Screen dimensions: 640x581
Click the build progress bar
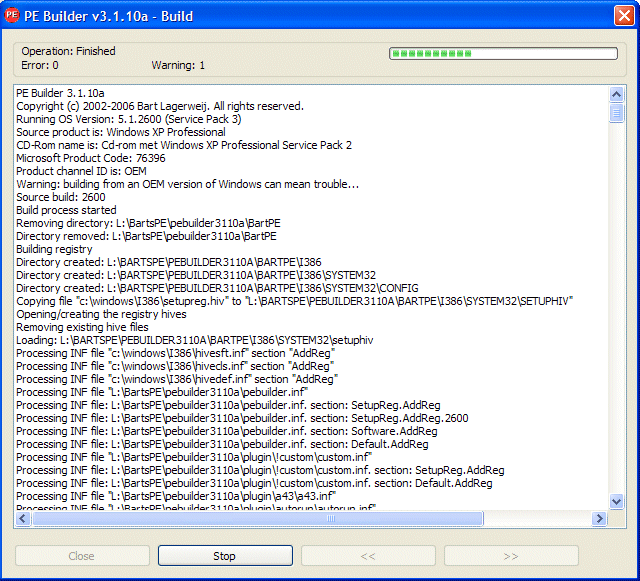pos(503,53)
